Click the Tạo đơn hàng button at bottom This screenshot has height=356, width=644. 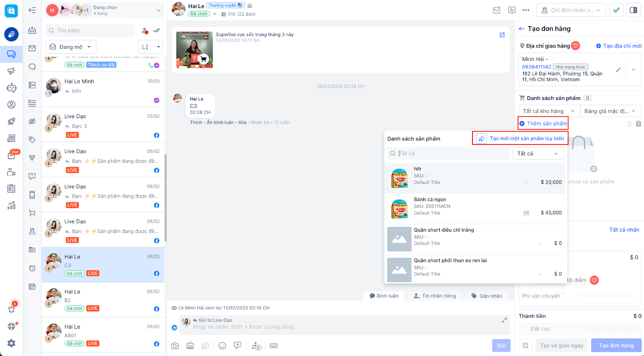coord(616,346)
